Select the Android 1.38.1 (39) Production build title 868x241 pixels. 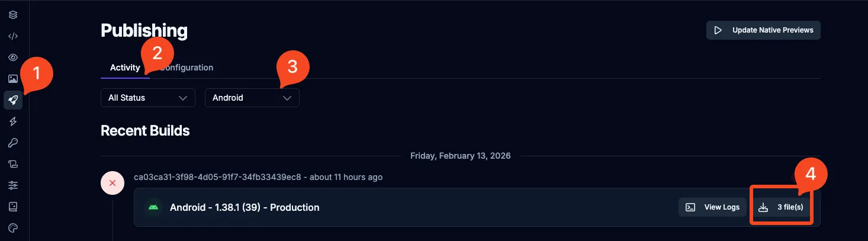[x=245, y=207]
